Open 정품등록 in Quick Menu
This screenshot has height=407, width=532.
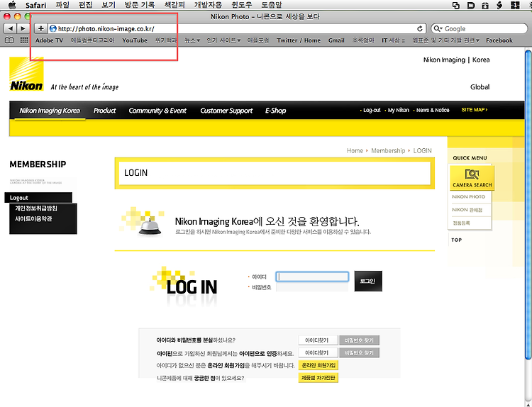461,223
